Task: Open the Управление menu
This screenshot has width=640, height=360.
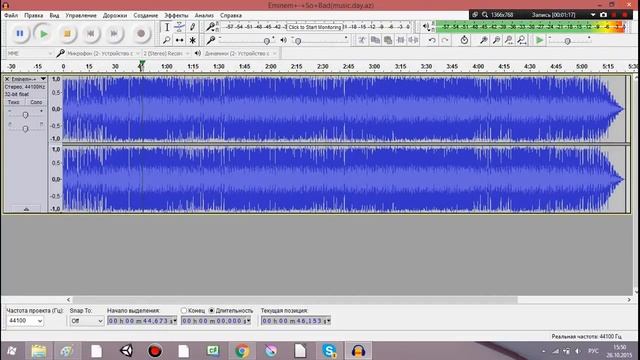Action: pyautogui.click(x=81, y=16)
